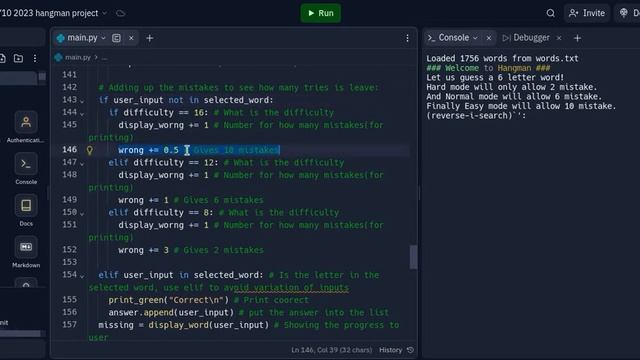
Task: Close the Debugger tab
Action: point(559,38)
